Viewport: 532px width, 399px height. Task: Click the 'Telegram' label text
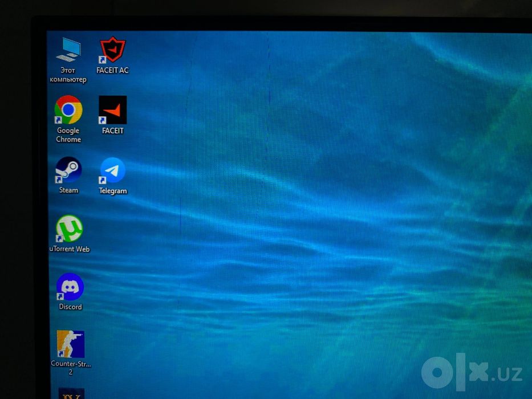tap(113, 191)
